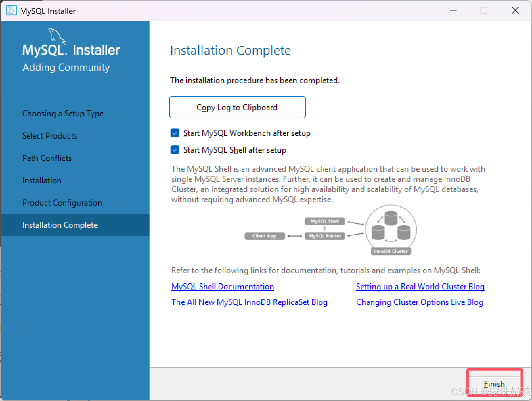The height and width of the screenshot is (401, 532).
Task: Click the Adding Community sidebar subtitle
Action: [66, 68]
